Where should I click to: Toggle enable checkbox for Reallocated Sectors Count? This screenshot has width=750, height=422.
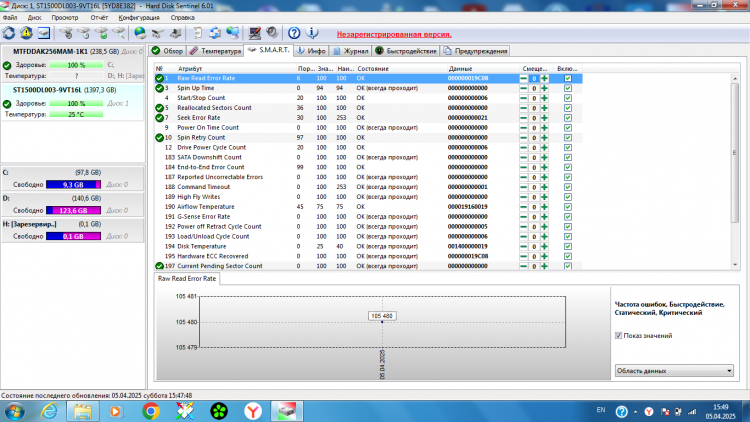pos(568,108)
